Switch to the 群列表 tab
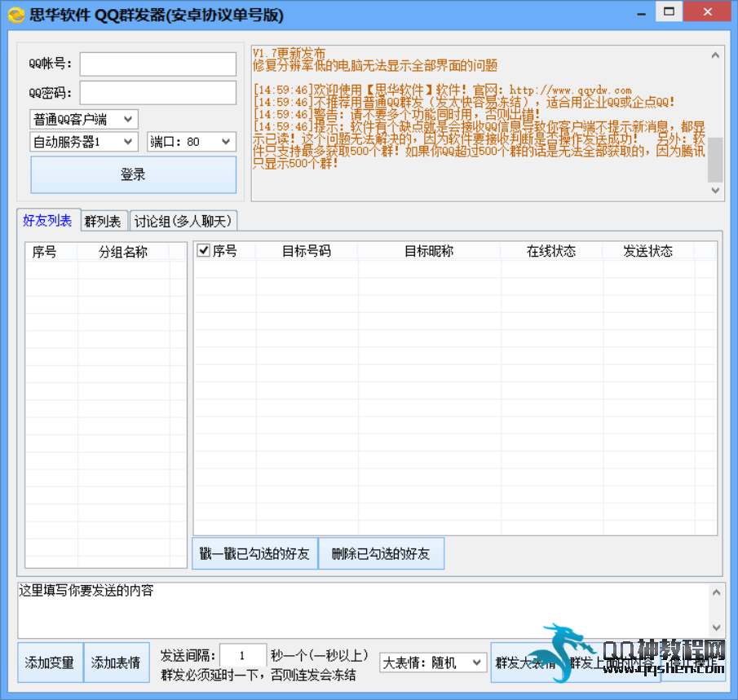738x700 pixels. (x=103, y=221)
